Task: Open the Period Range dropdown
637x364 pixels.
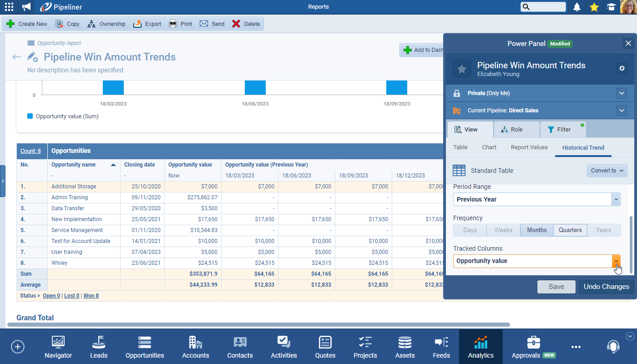Action: coord(536,199)
